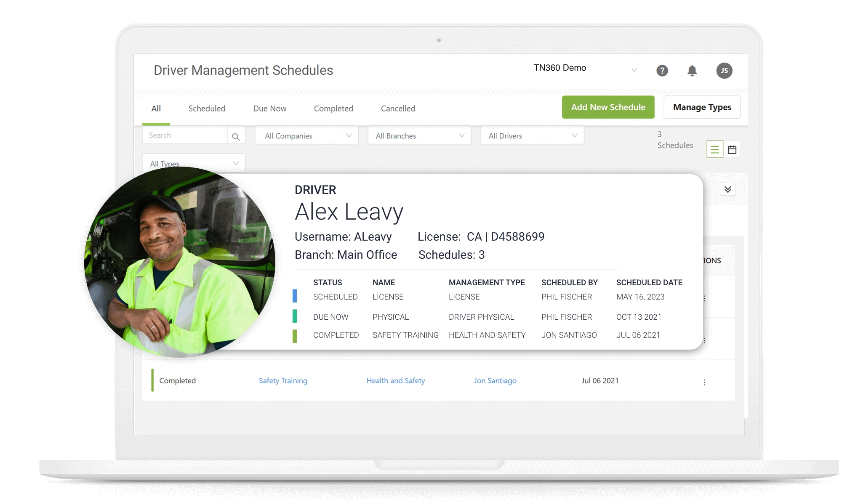Open the Safety Training schedule link
866x504 pixels.
[x=282, y=380]
